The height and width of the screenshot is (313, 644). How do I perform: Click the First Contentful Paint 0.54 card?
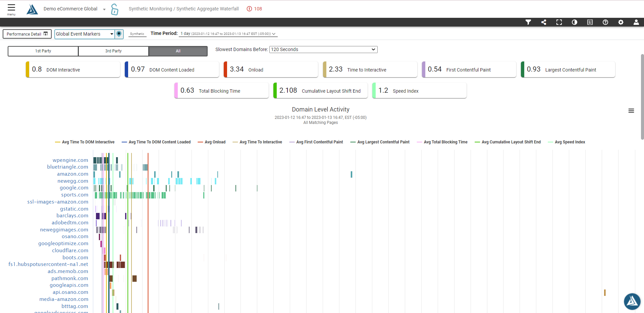[x=469, y=70]
